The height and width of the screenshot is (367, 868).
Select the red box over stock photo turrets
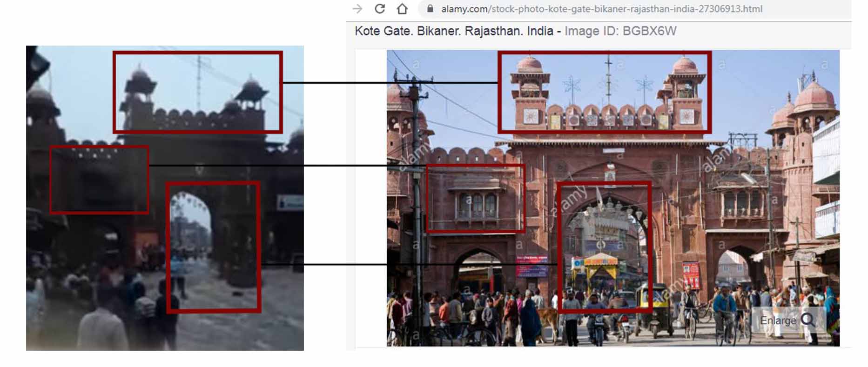[x=604, y=53]
